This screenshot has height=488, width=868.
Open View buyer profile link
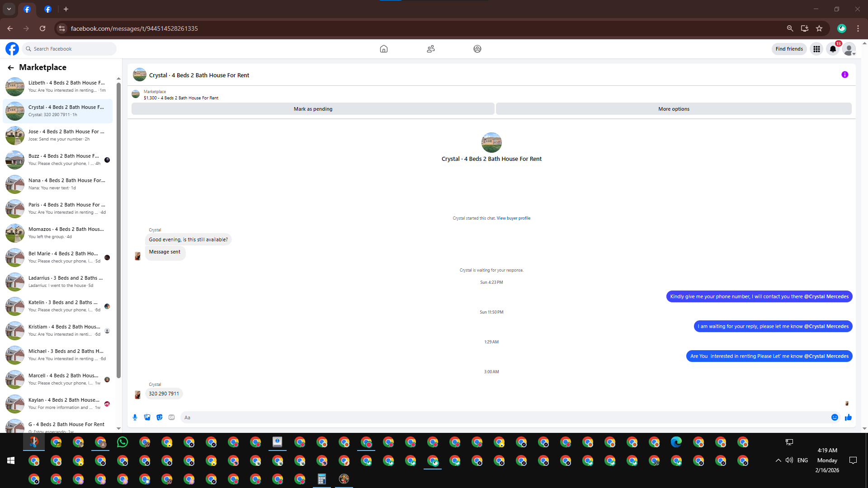click(x=513, y=218)
